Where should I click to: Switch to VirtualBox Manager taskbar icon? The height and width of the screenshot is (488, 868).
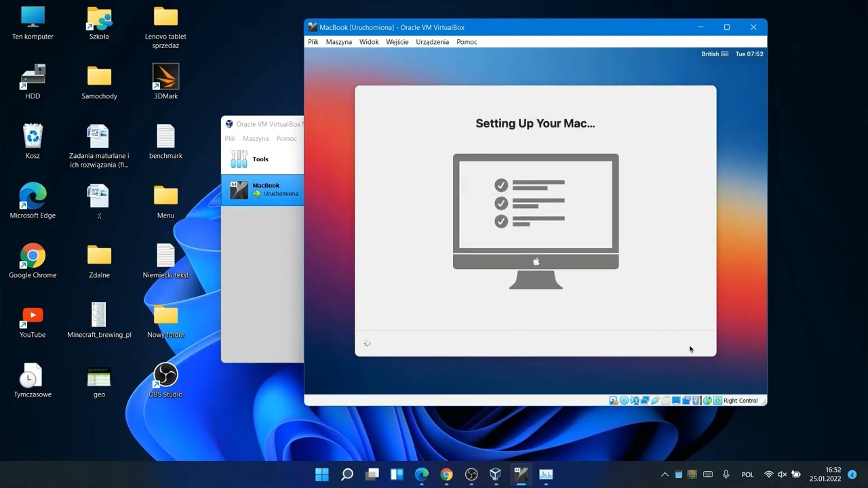coord(496,474)
